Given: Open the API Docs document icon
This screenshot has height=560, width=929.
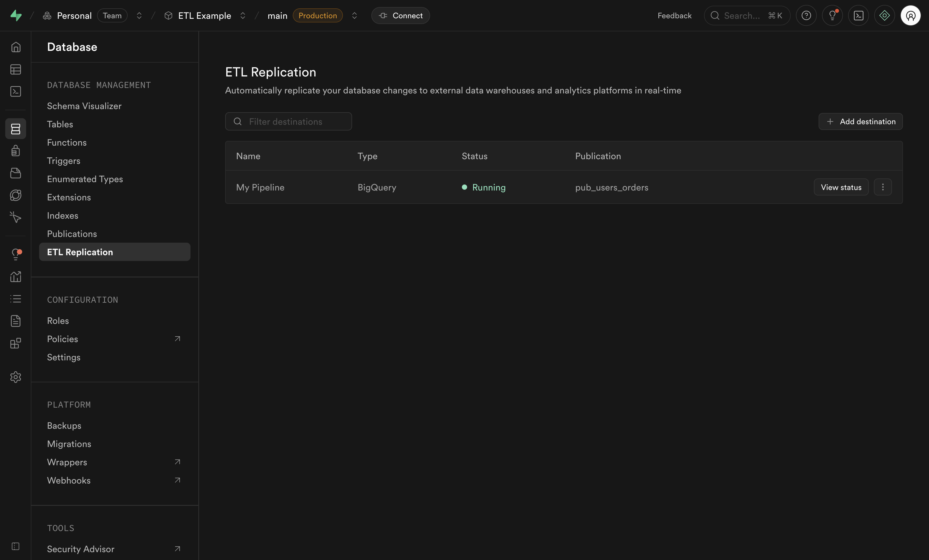Looking at the screenshot, I should point(15,321).
